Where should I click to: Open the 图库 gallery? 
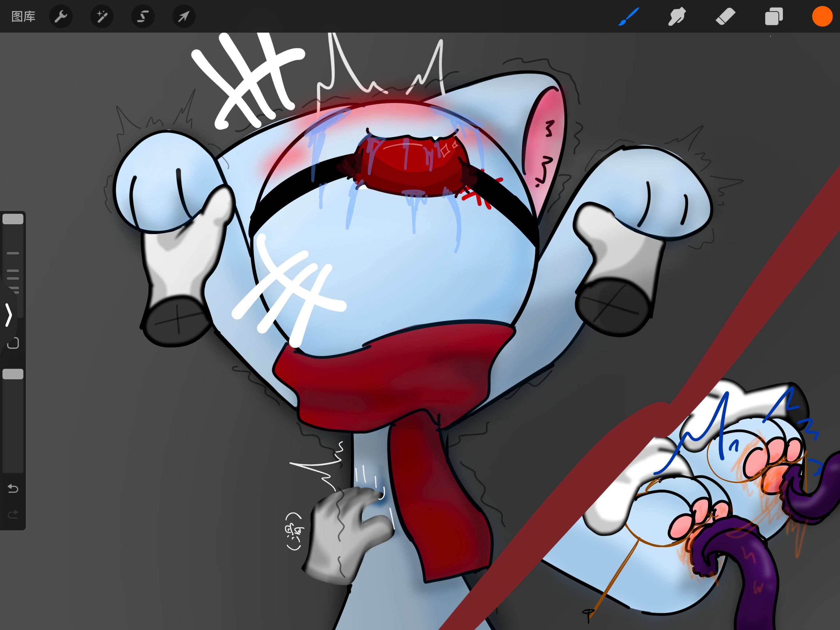pyautogui.click(x=23, y=16)
